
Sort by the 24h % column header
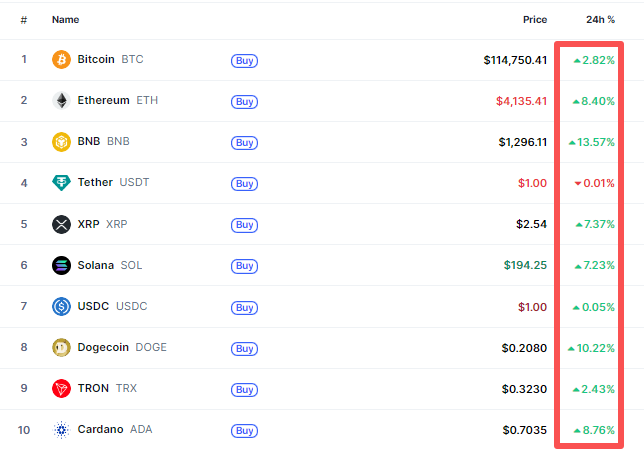point(600,20)
